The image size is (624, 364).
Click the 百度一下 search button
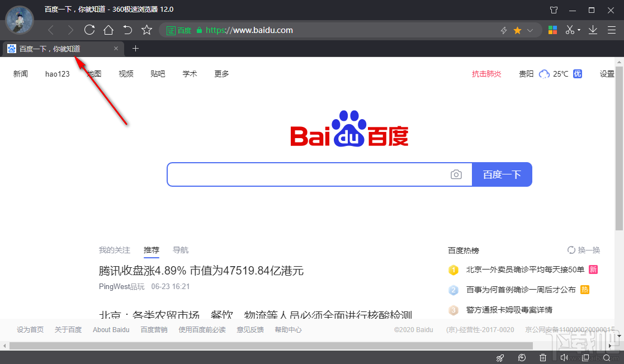tap(502, 174)
